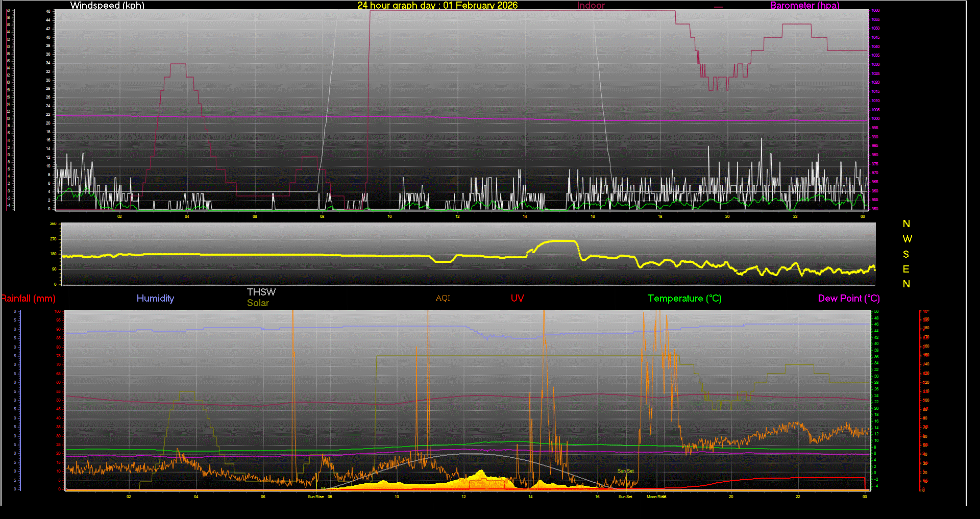Toggle the THSW curve display
The height and width of the screenshot is (519, 980).
[x=261, y=292]
